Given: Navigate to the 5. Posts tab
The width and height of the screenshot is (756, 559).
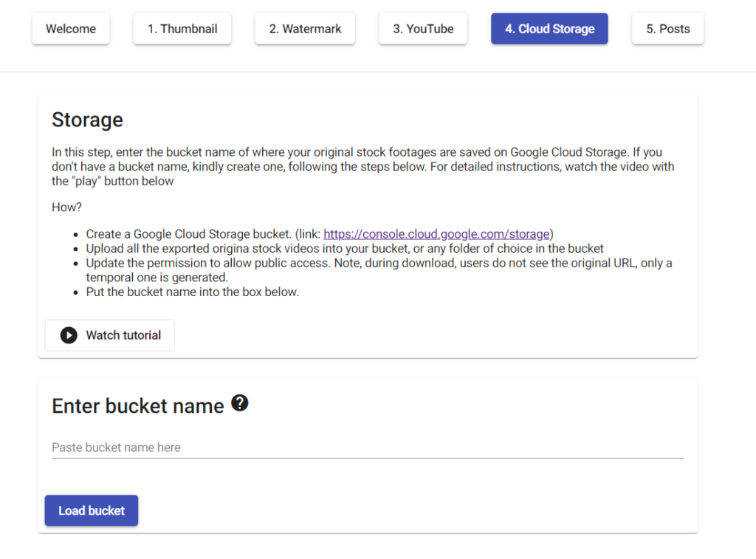Looking at the screenshot, I should 667,29.
